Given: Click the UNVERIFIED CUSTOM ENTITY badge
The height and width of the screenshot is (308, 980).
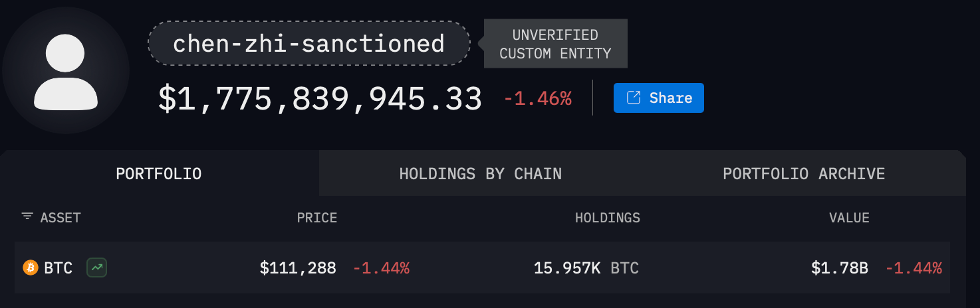Looking at the screenshot, I should click(x=555, y=44).
